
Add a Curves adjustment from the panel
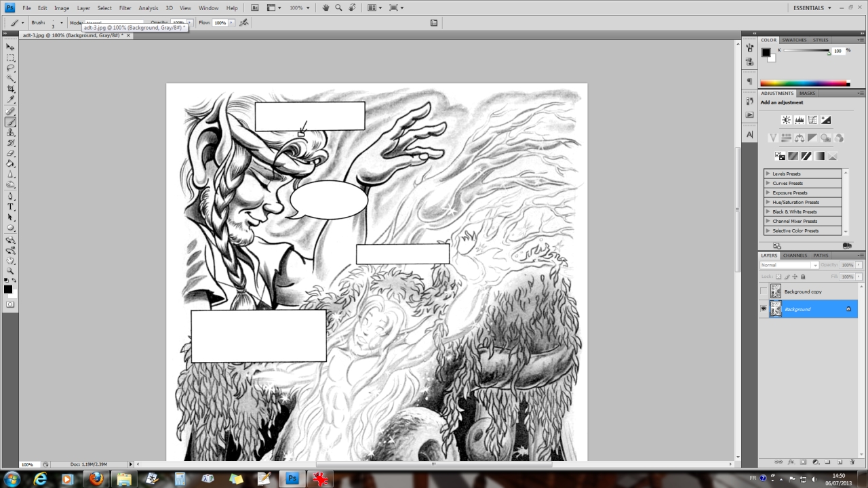click(x=812, y=120)
